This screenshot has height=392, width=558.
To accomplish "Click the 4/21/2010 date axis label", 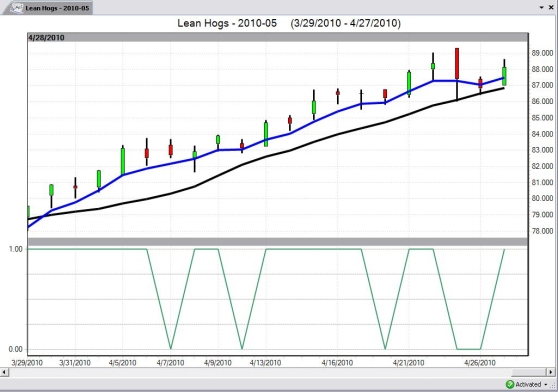I will 409,363.
